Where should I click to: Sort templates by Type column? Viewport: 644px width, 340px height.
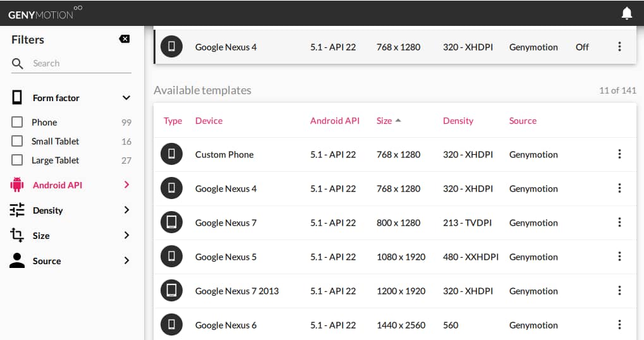pos(173,121)
